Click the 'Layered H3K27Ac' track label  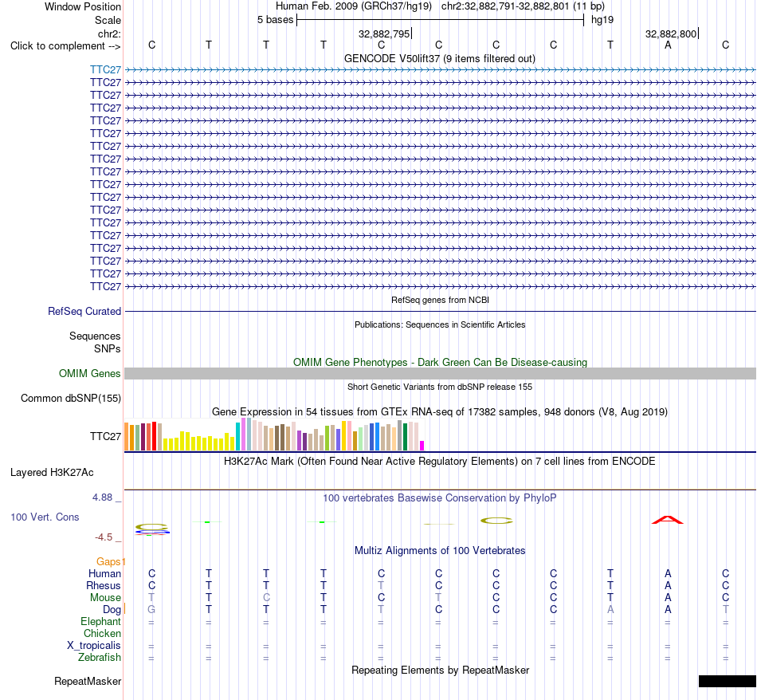click(x=52, y=473)
